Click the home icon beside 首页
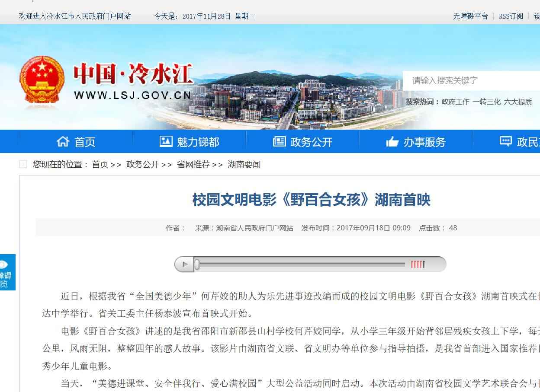 [x=63, y=141]
